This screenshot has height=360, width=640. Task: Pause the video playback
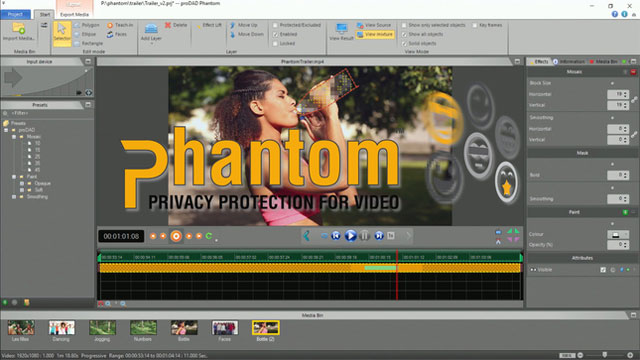click(364, 236)
